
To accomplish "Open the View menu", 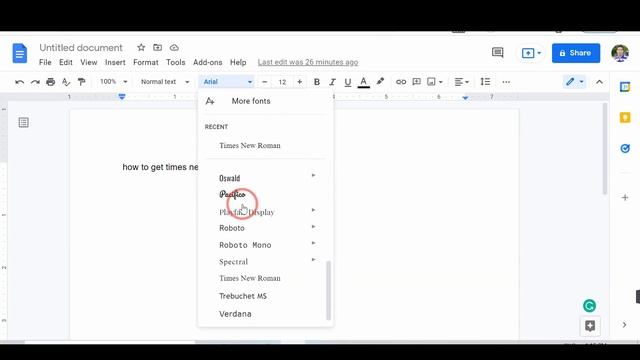I will click(x=89, y=62).
